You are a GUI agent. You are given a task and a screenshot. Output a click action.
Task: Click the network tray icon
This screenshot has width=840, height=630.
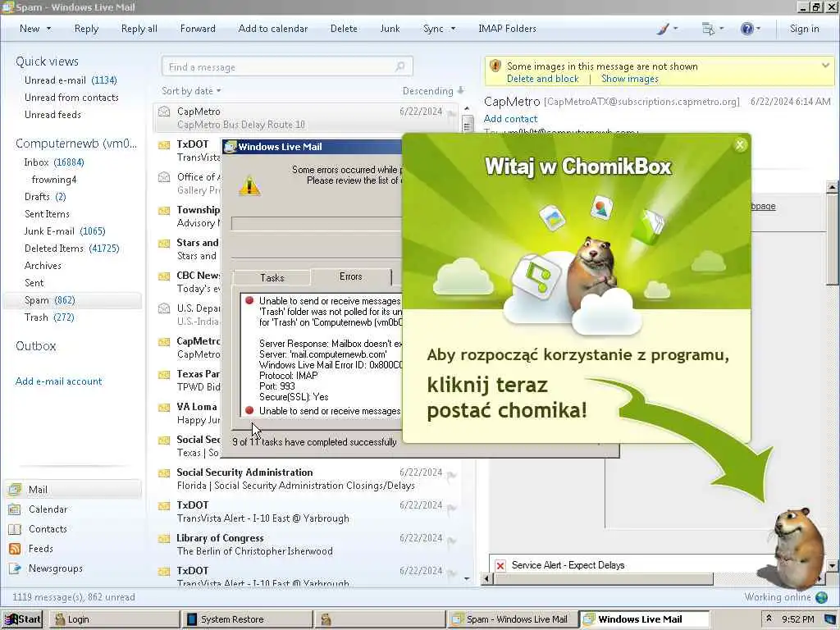coord(829,619)
